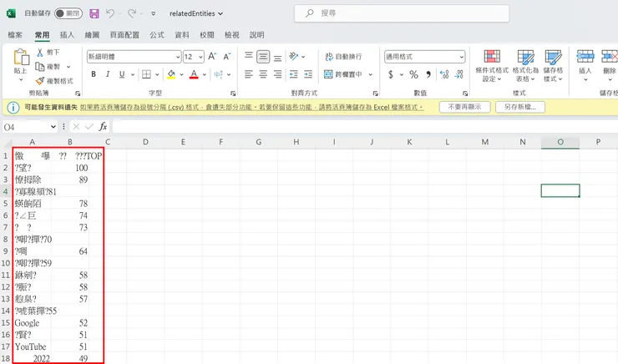Screen dimensions: 618x364
Task: Click the data loss warning link text
Action: pos(252,107)
